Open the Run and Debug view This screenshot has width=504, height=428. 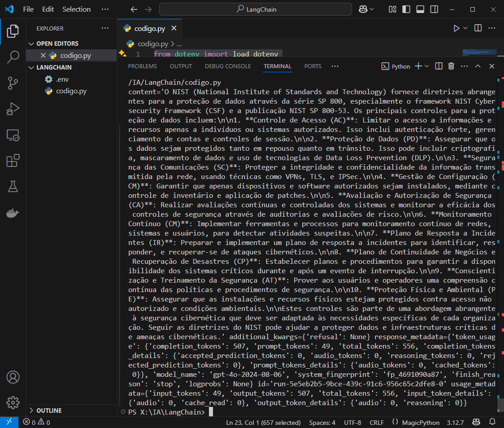coord(13,109)
